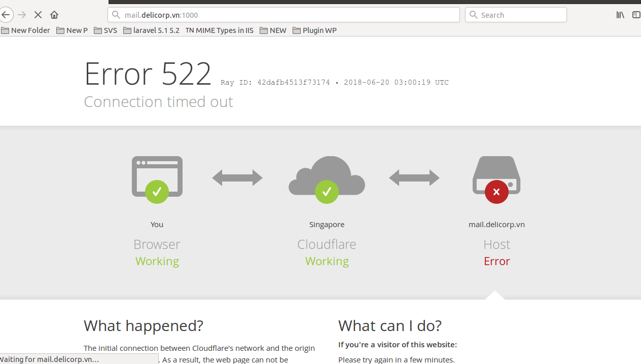Open TN MIME Types in IIS bookmark

(x=220, y=30)
